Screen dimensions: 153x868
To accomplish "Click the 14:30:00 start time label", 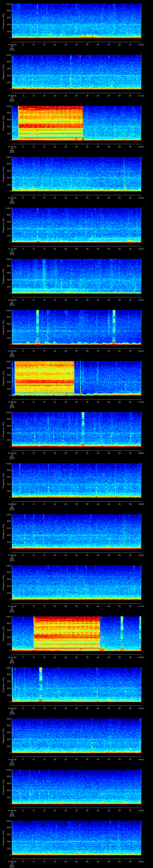I will click(12, 96).
